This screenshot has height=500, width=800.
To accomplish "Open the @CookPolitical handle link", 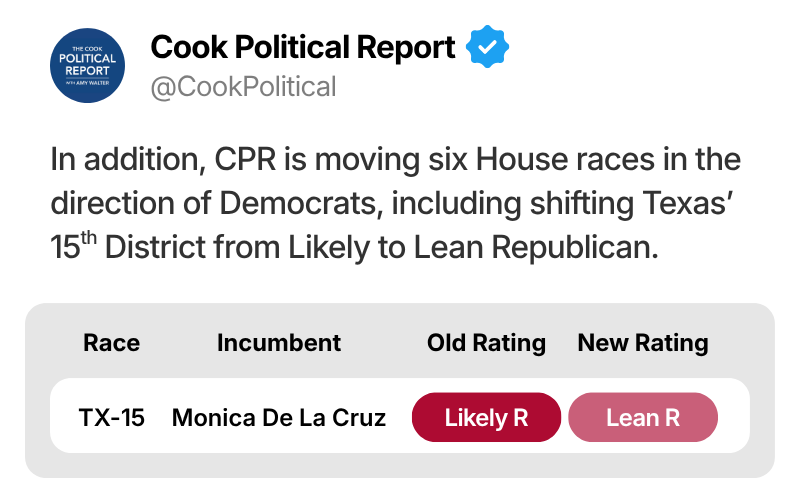I will click(x=243, y=87).
